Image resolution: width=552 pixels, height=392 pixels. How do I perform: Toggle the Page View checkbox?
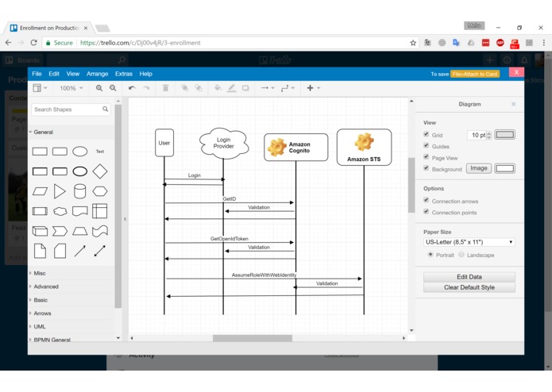(426, 157)
